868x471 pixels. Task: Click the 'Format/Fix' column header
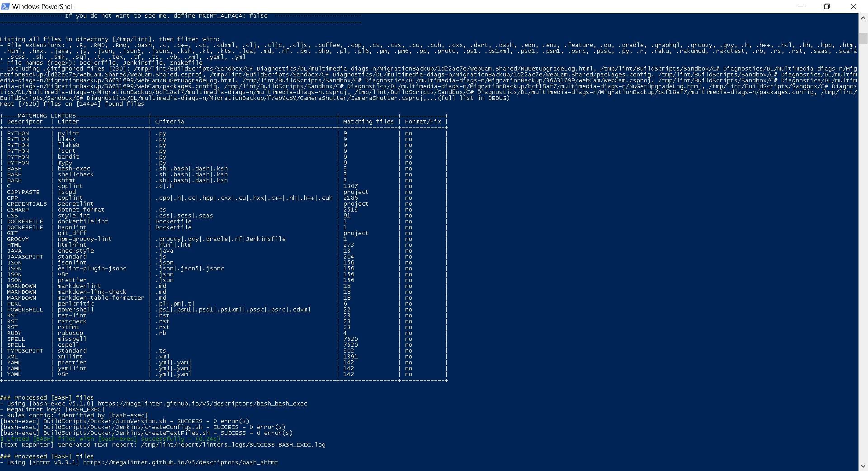click(423, 122)
